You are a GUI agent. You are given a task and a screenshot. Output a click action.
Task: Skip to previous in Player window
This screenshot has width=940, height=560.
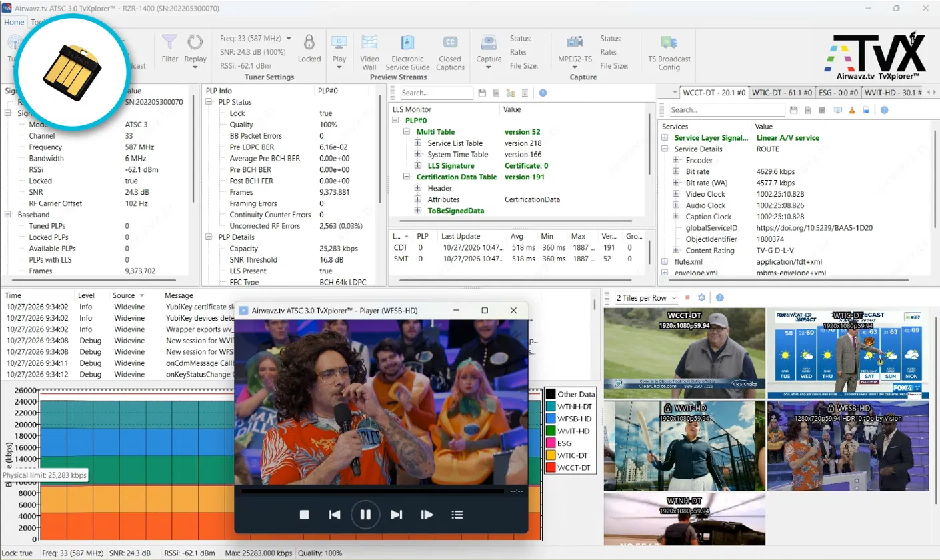(x=335, y=514)
